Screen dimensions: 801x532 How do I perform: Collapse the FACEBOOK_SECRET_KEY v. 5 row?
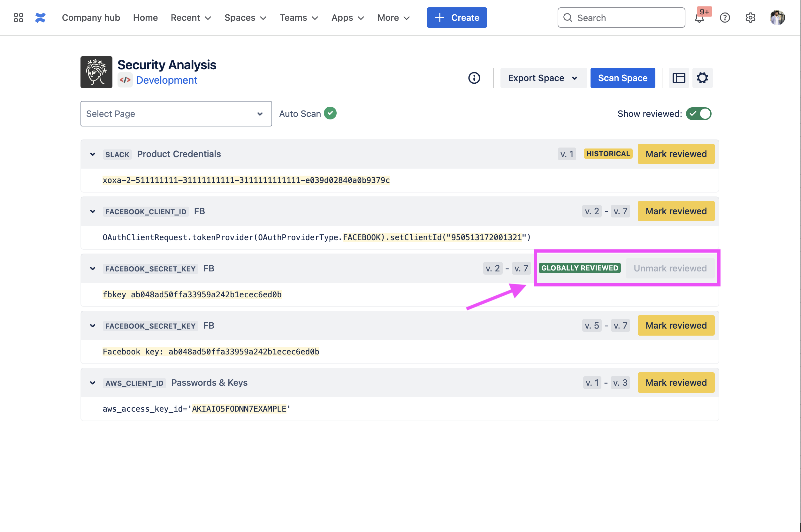tap(93, 326)
